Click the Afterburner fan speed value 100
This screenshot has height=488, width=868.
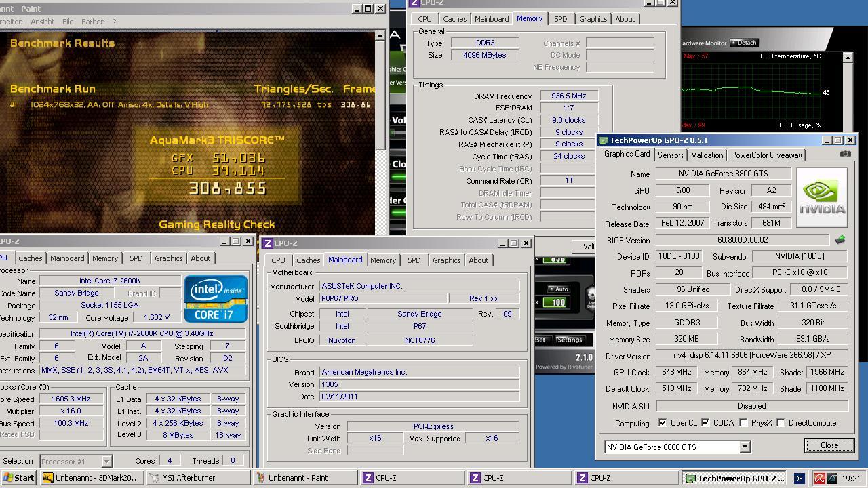point(558,302)
